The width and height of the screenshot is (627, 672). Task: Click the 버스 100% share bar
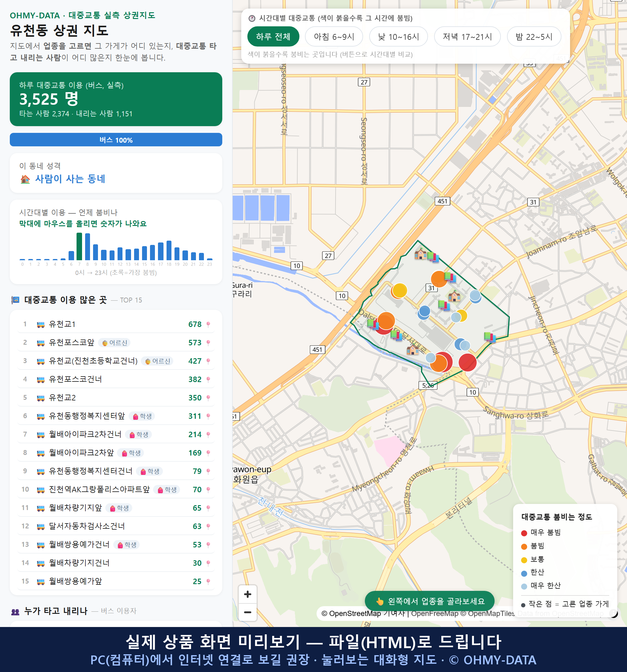(x=116, y=140)
